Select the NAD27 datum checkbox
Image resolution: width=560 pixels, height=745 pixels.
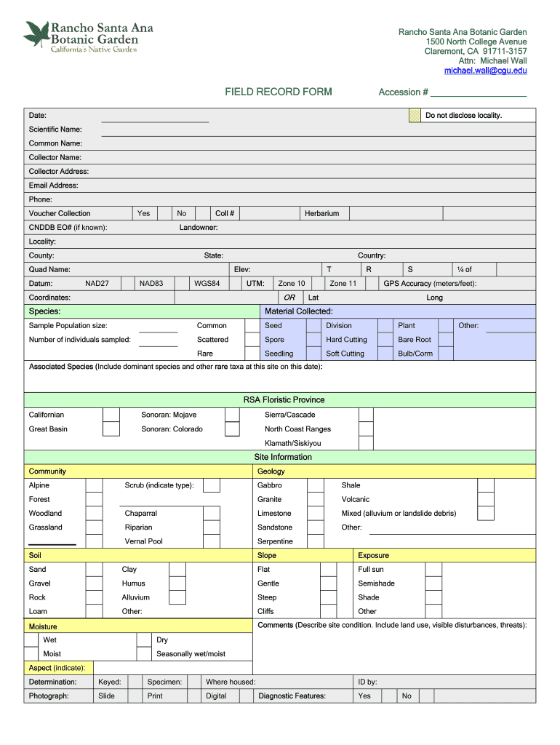[127, 283]
